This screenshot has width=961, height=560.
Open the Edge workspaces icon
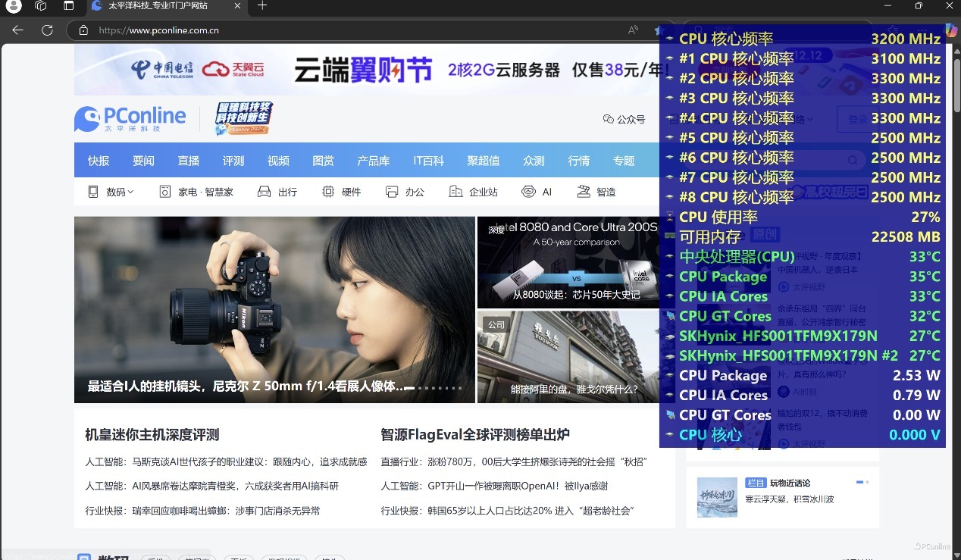click(41, 6)
